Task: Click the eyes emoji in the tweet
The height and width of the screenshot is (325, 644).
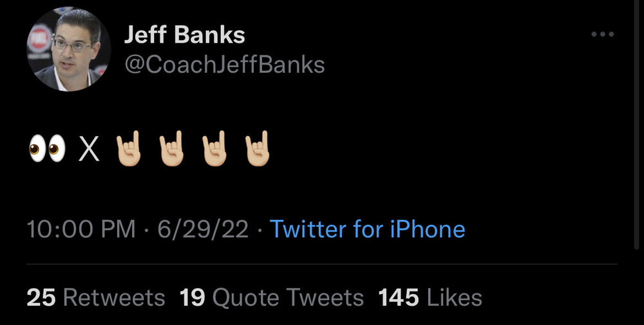Action: (x=47, y=150)
